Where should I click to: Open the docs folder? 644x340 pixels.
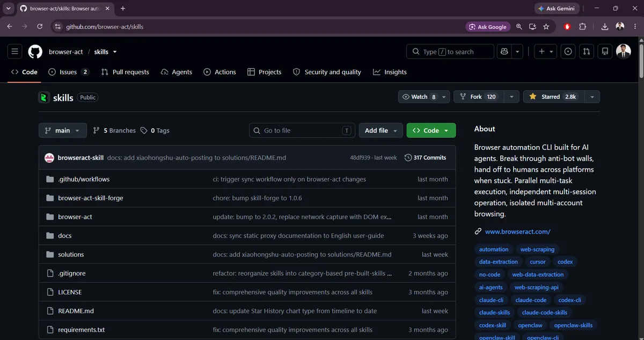tap(65, 236)
